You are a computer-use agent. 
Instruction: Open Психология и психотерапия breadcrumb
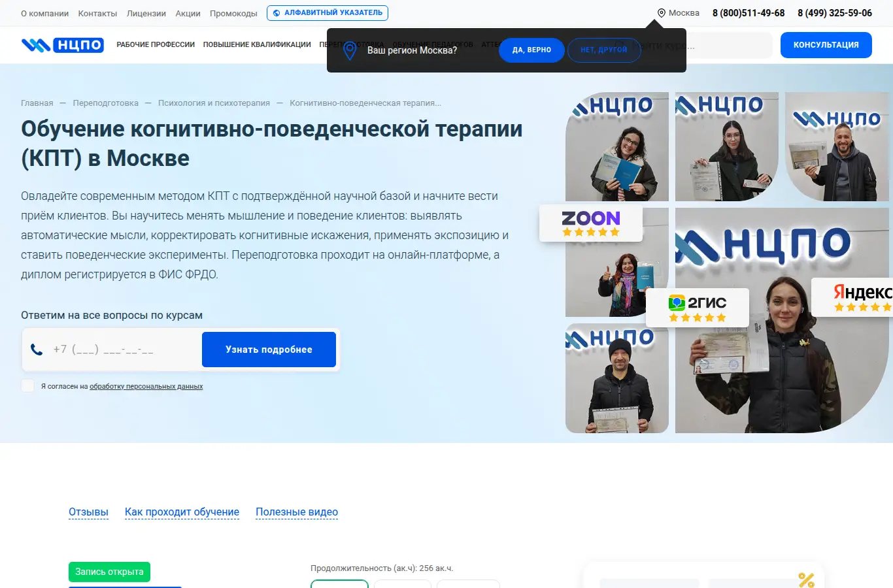pyautogui.click(x=214, y=103)
